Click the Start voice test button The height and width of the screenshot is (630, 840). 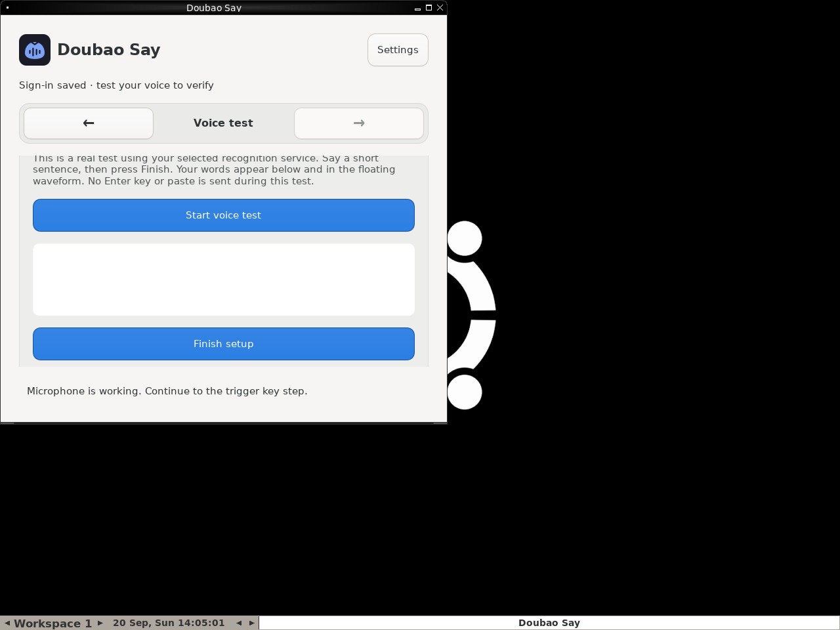(x=224, y=215)
